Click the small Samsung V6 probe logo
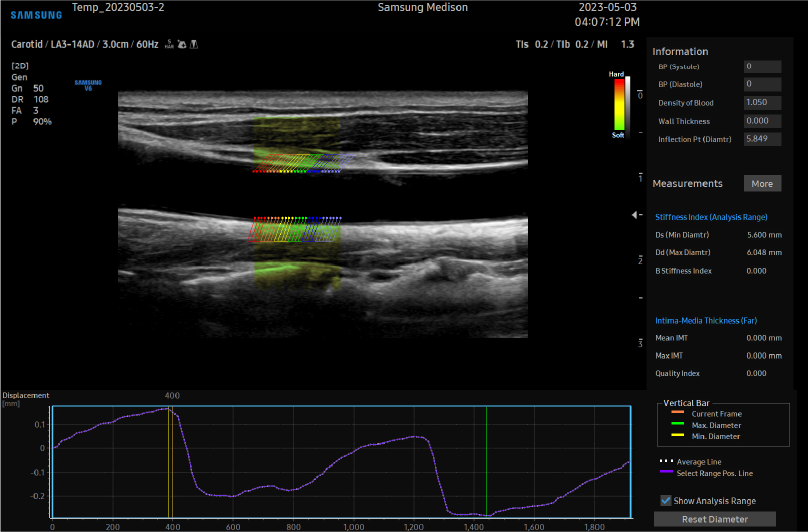This screenshot has height=532, width=808. point(88,85)
